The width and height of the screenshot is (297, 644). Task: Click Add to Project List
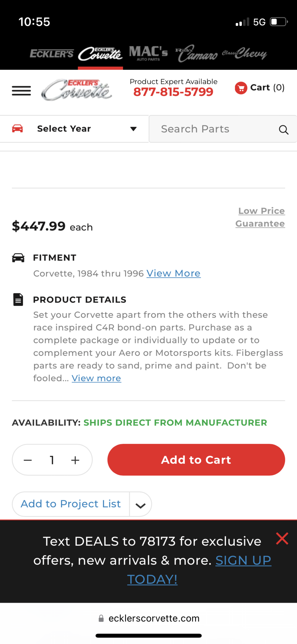pos(71,504)
